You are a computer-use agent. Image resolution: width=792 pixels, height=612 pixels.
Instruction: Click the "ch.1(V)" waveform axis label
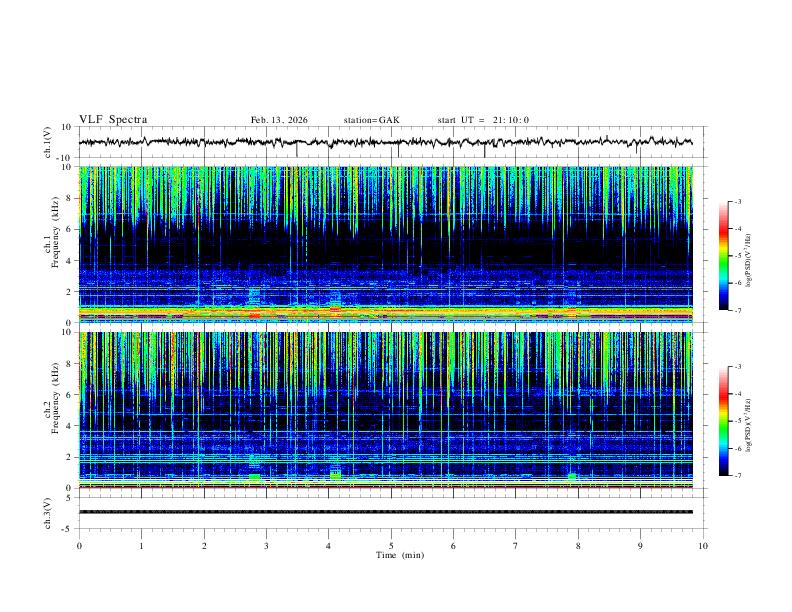48,142
